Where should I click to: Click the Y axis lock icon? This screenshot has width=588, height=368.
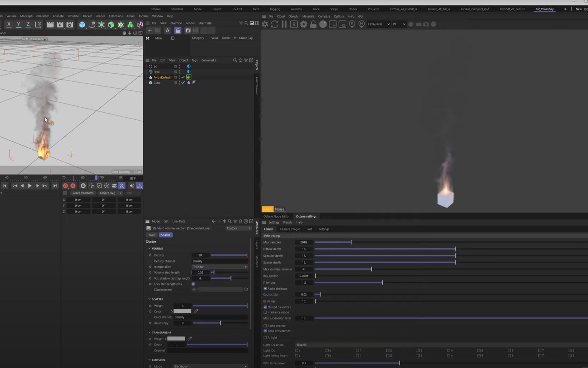click(19, 24)
